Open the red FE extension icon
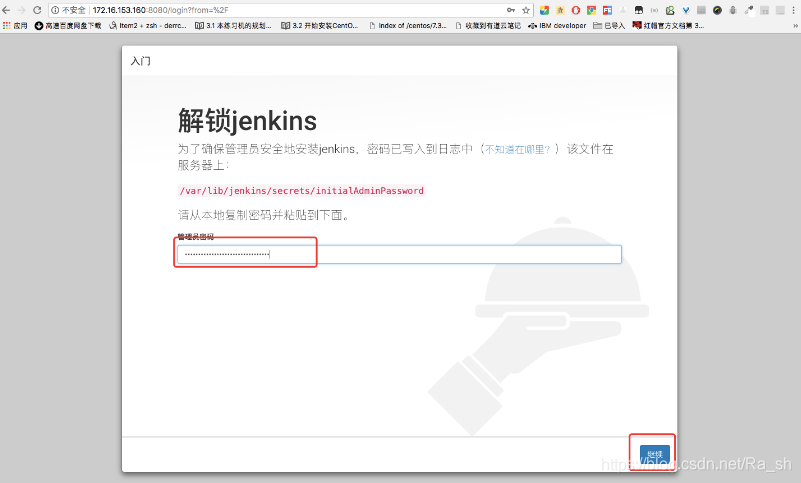Image resolution: width=801 pixels, height=483 pixels. (x=607, y=10)
